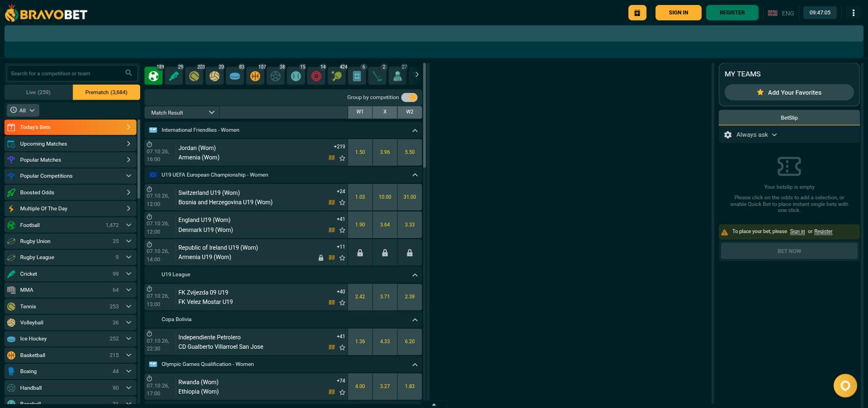Select the ice hockey puck icon
The width and height of the screenshot is (868, 408).
click(235, 76)
